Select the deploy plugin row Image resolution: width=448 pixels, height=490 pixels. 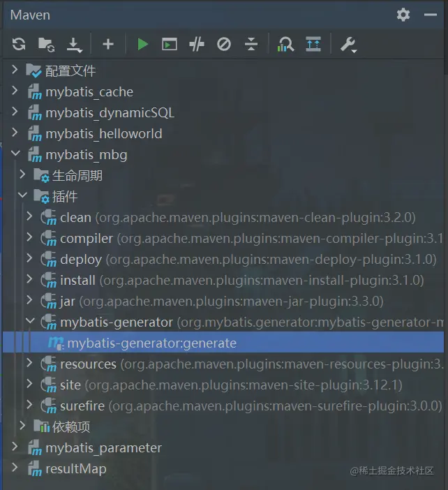(x=223, y=260)
